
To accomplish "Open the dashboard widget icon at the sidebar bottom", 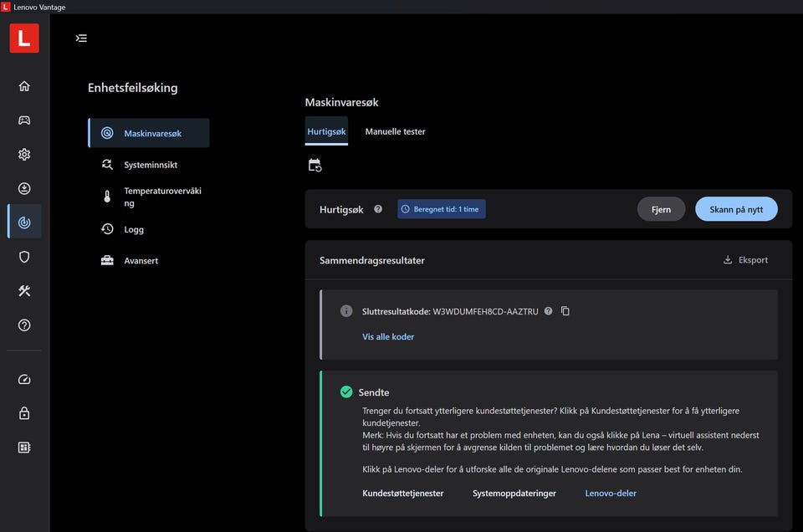I will 24,448.
